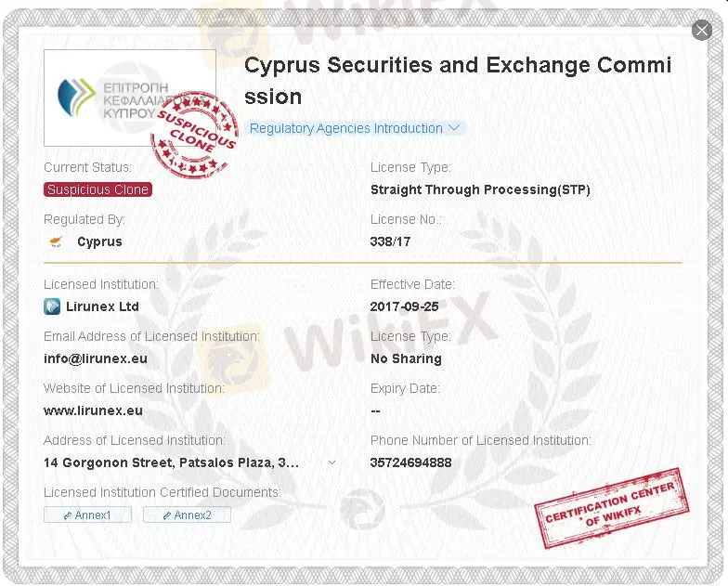The height and width of the screenshot is (586, 728).
Task: Select Straight Through Processing(STP) text
Action: point(480,189)
